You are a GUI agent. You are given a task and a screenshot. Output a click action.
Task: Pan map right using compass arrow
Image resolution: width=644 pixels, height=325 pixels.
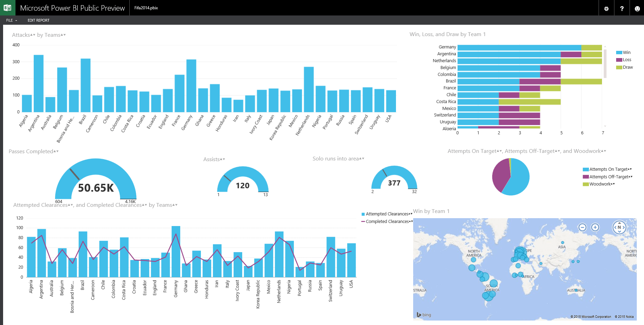(624, 227)
